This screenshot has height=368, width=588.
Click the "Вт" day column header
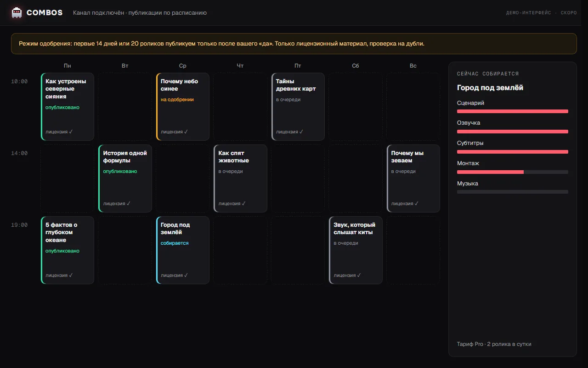125,66
